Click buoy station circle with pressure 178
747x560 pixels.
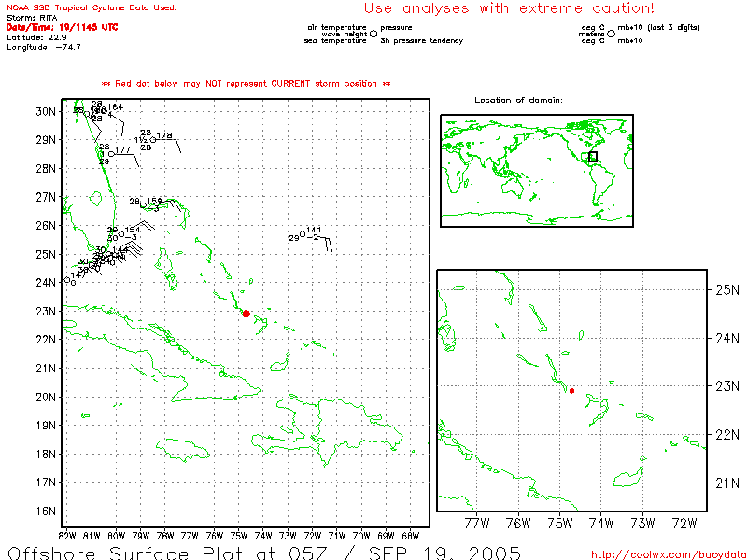(x=153, y=140)
